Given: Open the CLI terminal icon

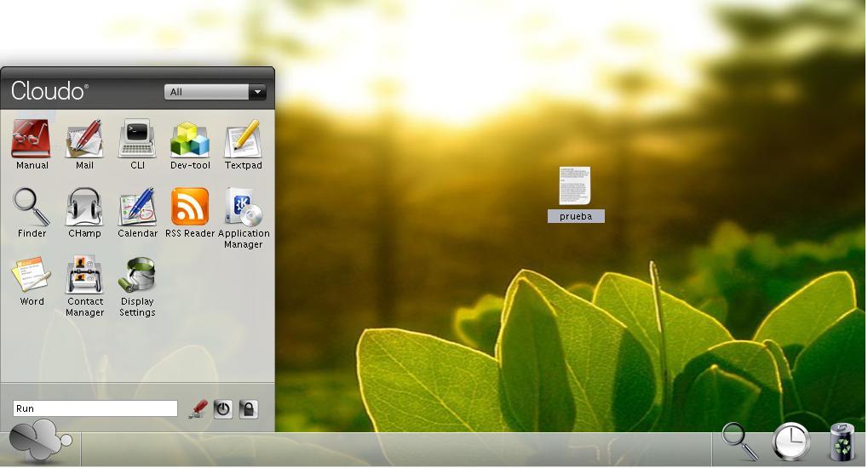Looking at the screenshot, I should click(x=137, y=140).
